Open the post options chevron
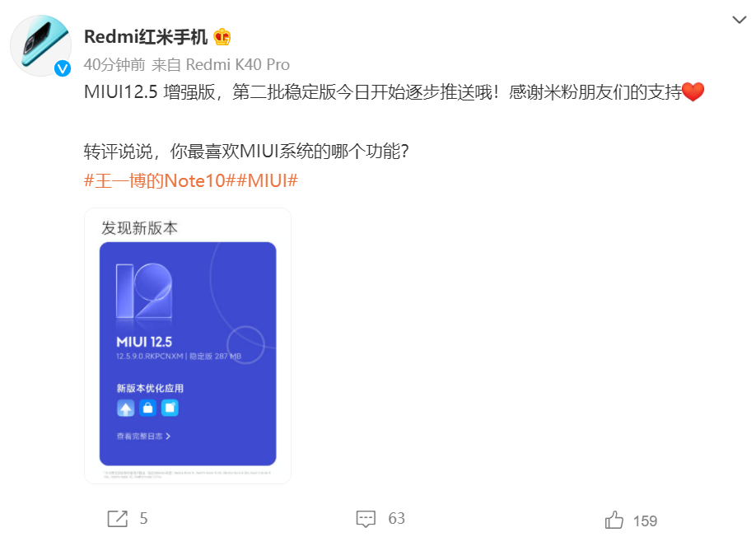This screenshot has width=756, height=537. [x=740, y=20]
